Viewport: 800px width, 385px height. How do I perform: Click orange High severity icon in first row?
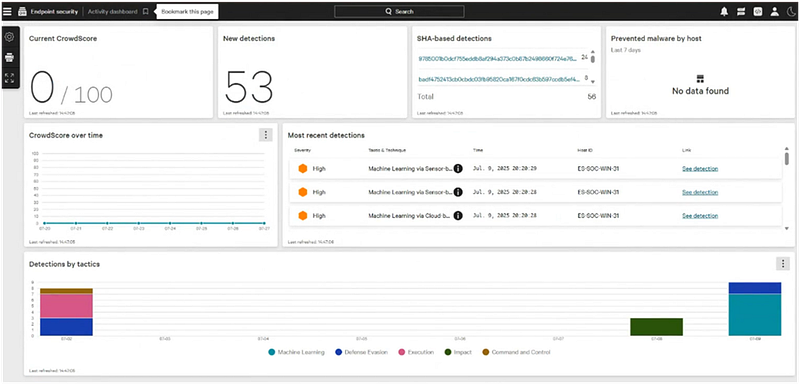pyautogui.click(x=303, y=169)
